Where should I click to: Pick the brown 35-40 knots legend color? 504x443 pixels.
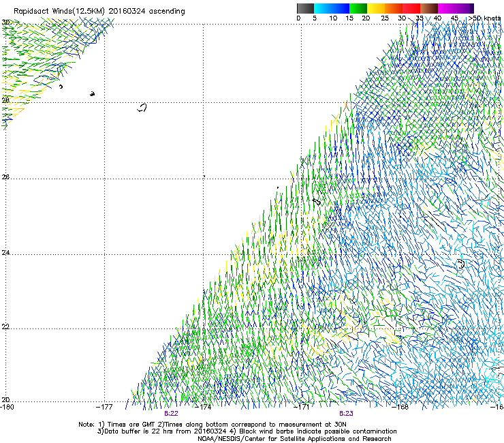tap(429, 8)
